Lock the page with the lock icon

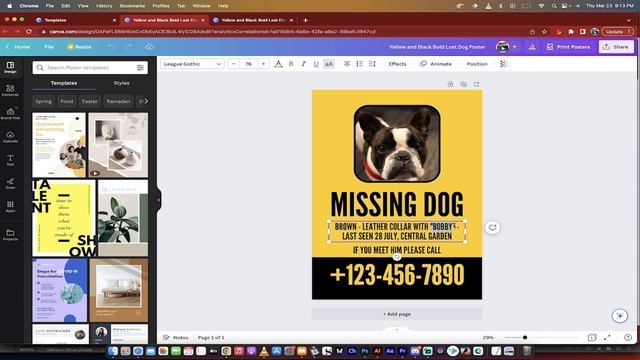click(450, 84)
